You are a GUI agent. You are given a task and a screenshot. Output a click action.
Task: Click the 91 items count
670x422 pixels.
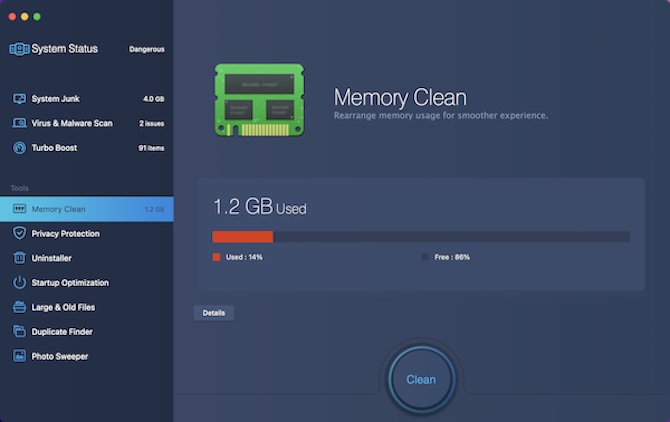tap(151, 148)
